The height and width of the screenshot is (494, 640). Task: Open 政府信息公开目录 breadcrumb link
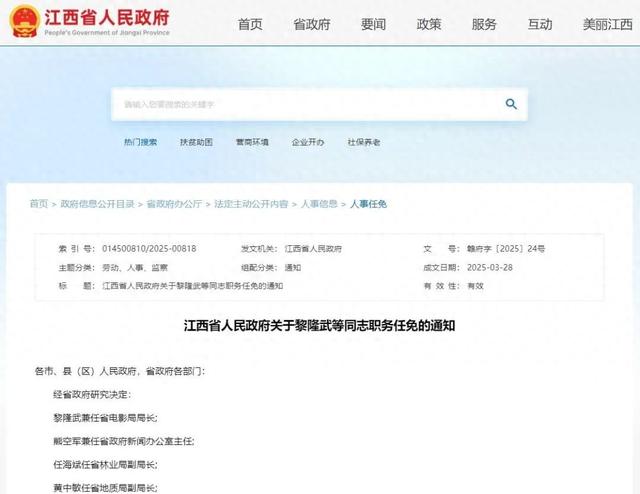click(x=97, y=203)
